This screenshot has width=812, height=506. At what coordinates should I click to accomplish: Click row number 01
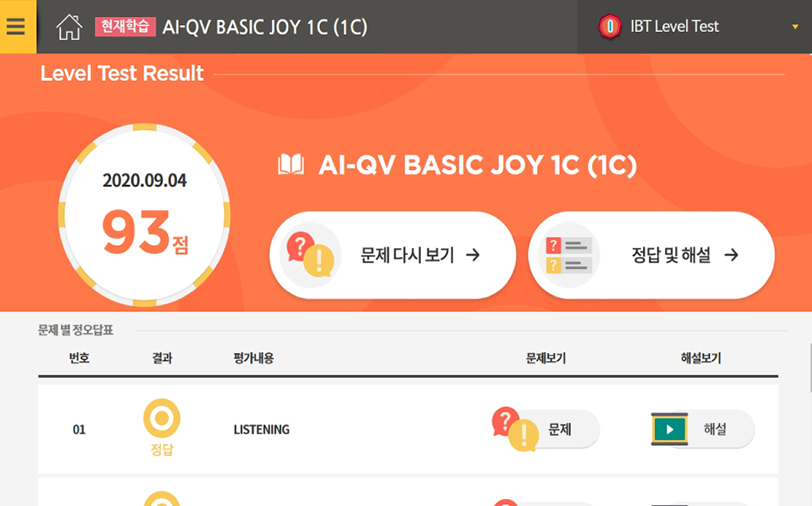[x=79, y=430]
